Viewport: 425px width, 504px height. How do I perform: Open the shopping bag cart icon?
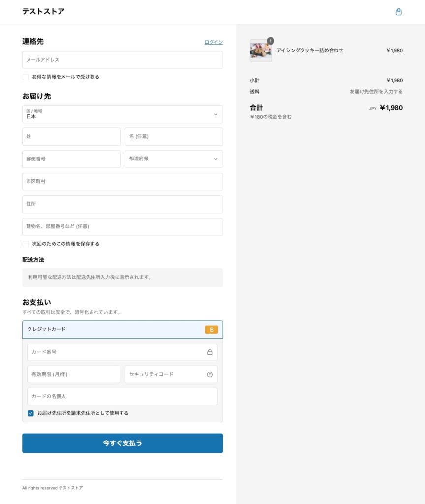(x=398, y=12)
